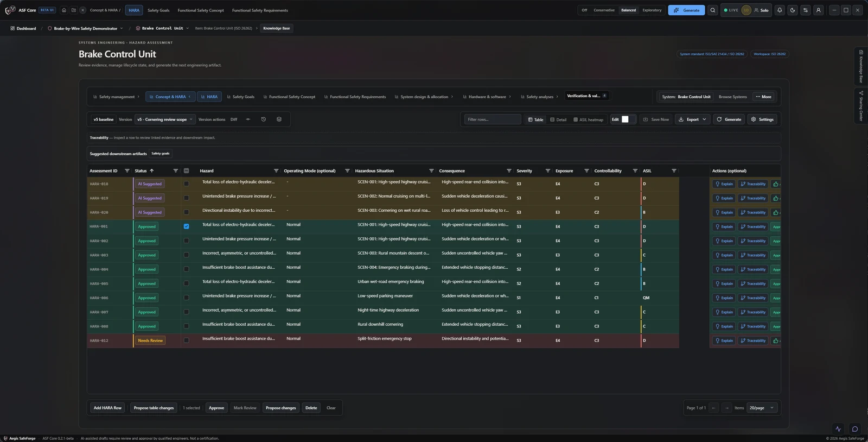The height and width of the screenshot is (442, 868).
Task: Uncheck the HARA-001 row checkbox
Action: tap(187, 226)
